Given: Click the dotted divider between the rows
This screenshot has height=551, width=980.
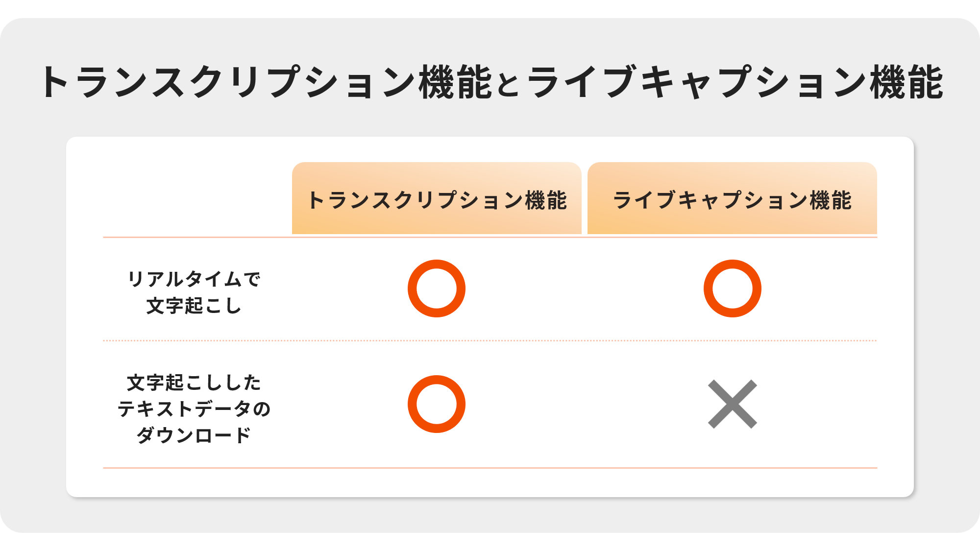Looking at the screenshot, I should 490,340.
